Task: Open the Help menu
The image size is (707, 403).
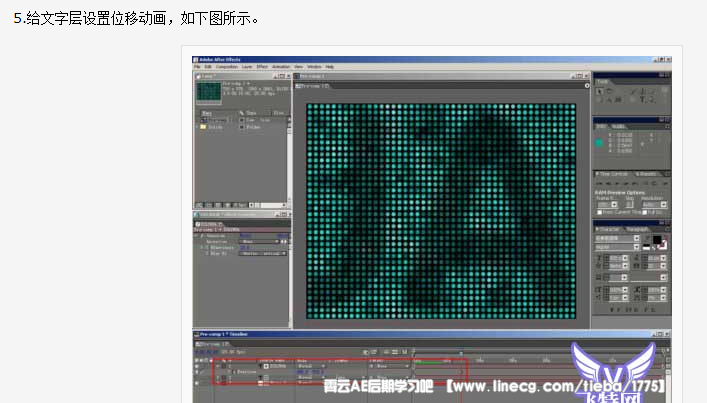Action: (x=330, y=67)
